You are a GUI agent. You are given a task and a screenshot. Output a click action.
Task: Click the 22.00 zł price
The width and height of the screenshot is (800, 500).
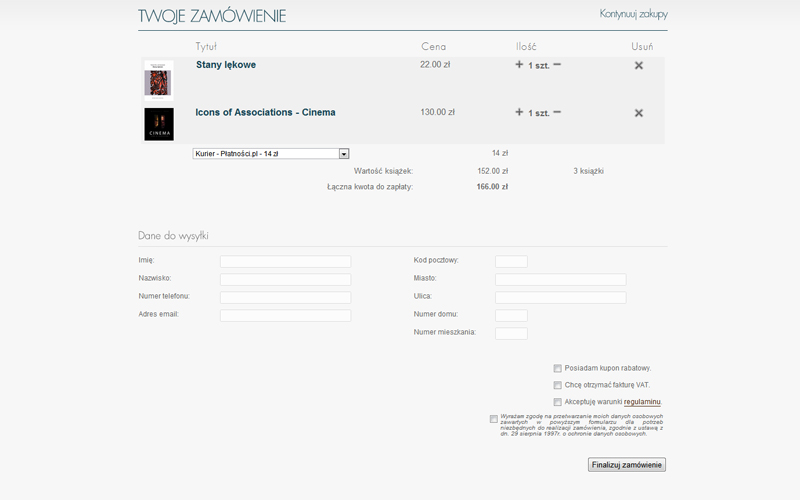tap(435, 64)
